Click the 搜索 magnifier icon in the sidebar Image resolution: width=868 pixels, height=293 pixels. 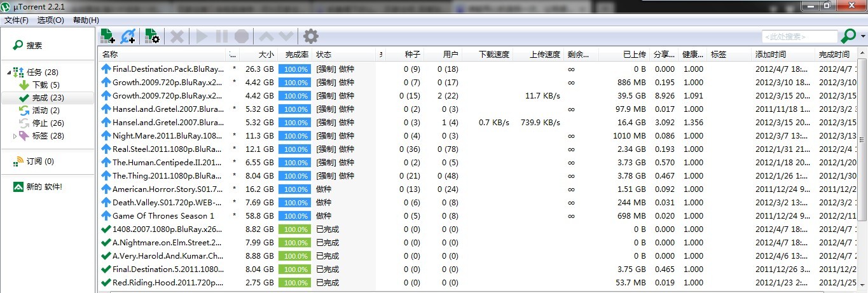click(x=18, y=46)
